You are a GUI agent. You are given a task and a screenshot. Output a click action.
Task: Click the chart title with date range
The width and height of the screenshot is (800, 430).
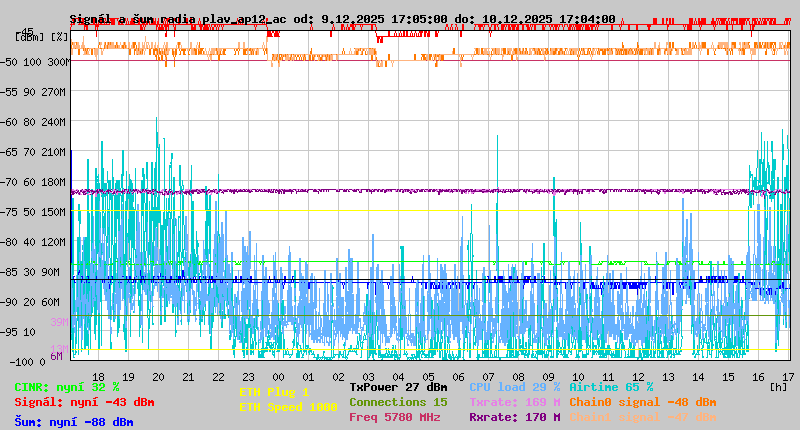click(x=342, y=19)
